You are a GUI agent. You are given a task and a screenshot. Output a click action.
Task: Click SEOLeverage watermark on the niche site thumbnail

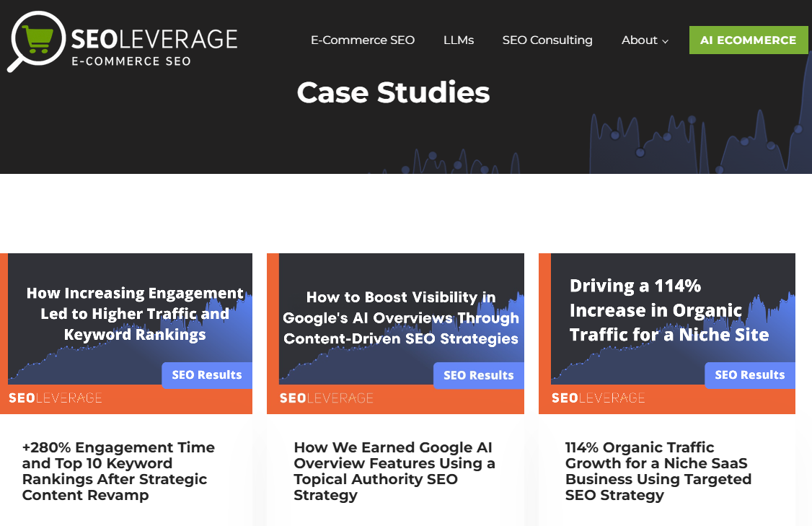tap(598, 398)
